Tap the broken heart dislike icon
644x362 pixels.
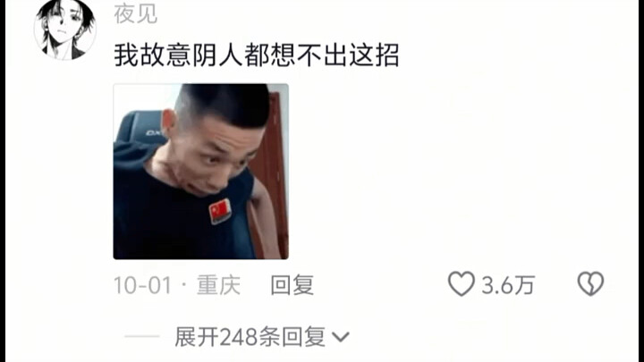(x=590, y=284)
